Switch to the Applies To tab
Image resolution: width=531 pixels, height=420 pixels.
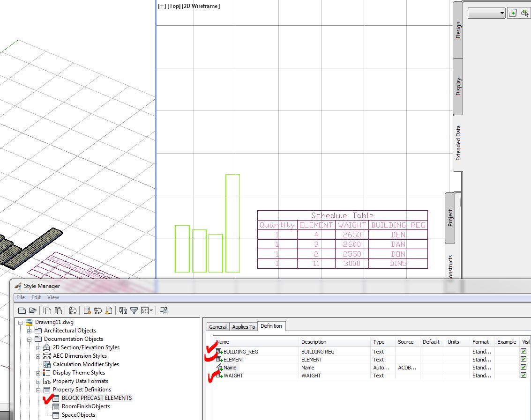243,326
